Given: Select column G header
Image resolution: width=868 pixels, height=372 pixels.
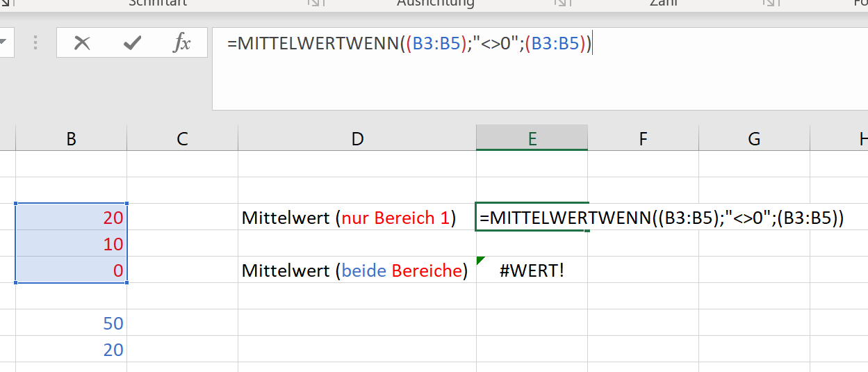Looking at the screenshot, I should [754, 139].
